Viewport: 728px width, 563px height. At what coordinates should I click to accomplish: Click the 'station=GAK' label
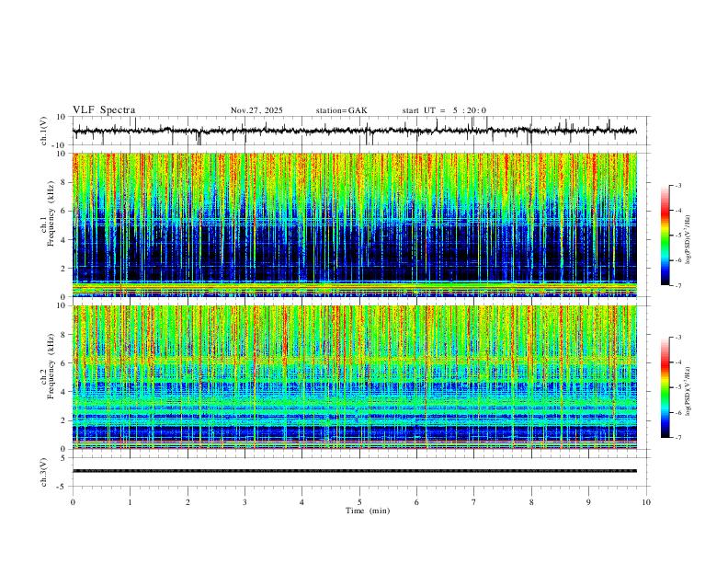click(x=341, y=110)
